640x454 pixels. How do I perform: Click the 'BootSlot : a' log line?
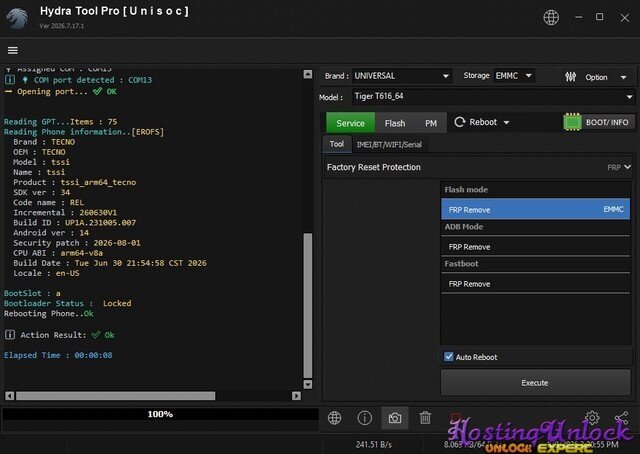click(32, 293)
